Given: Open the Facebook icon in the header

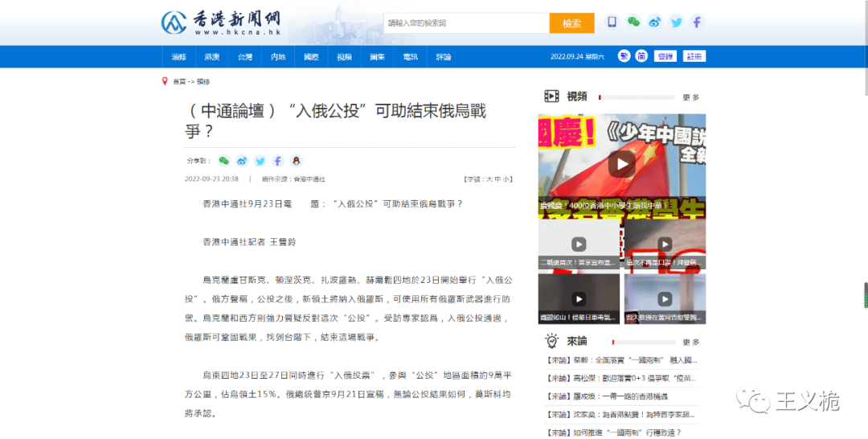Looking at the screenshot, I should [697, 23].
